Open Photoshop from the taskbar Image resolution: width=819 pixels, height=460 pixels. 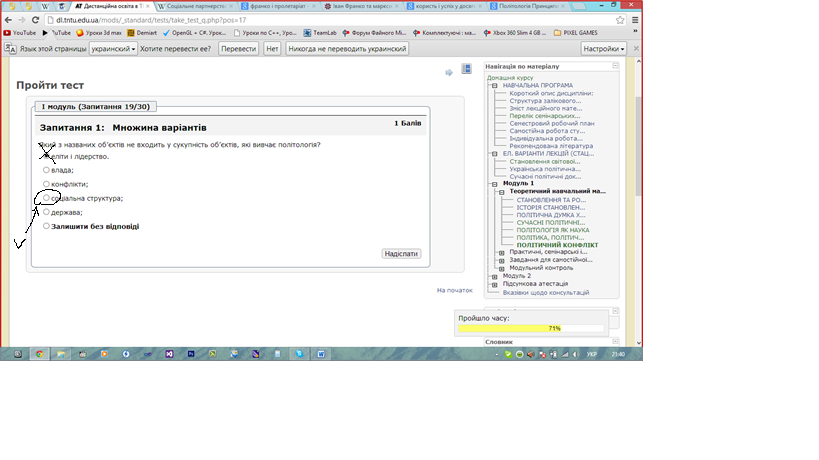(x=191, y=353)
